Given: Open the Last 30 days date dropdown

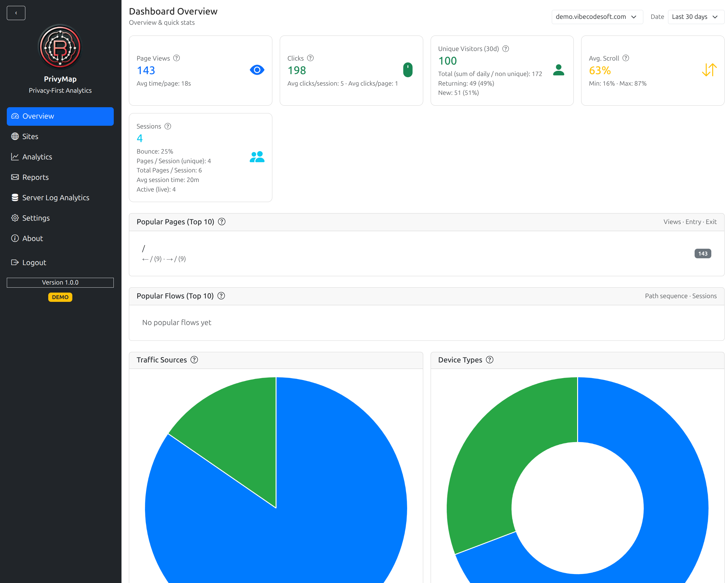Looking at the screenshot, I should pos(695,17).
